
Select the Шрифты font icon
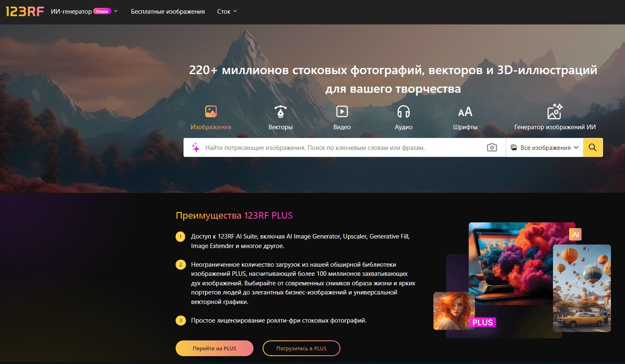[465, 112]
